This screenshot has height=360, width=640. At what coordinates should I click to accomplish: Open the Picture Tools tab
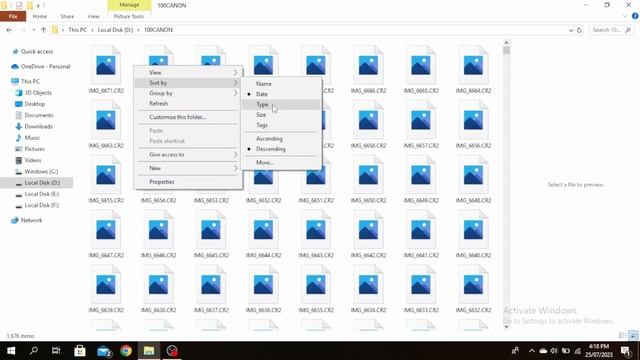129,16
